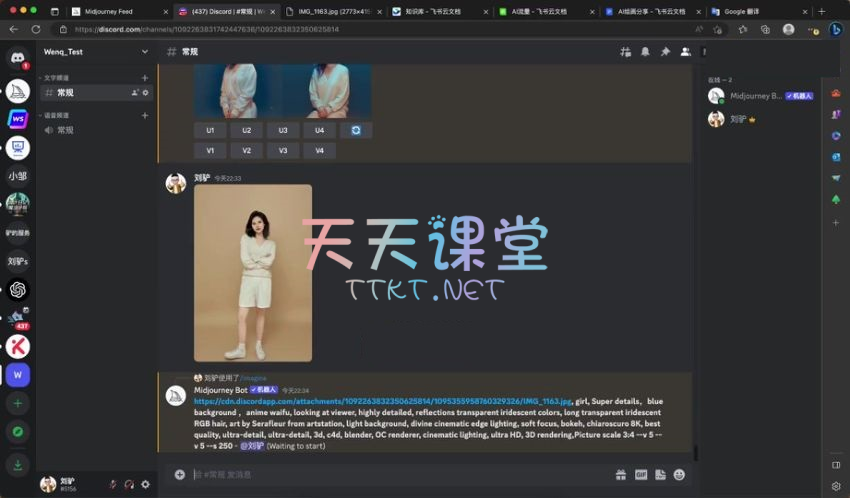Click the emoji picker smiley icon
The width and height of the screenshot is (850, 498).
pos(679,474)
